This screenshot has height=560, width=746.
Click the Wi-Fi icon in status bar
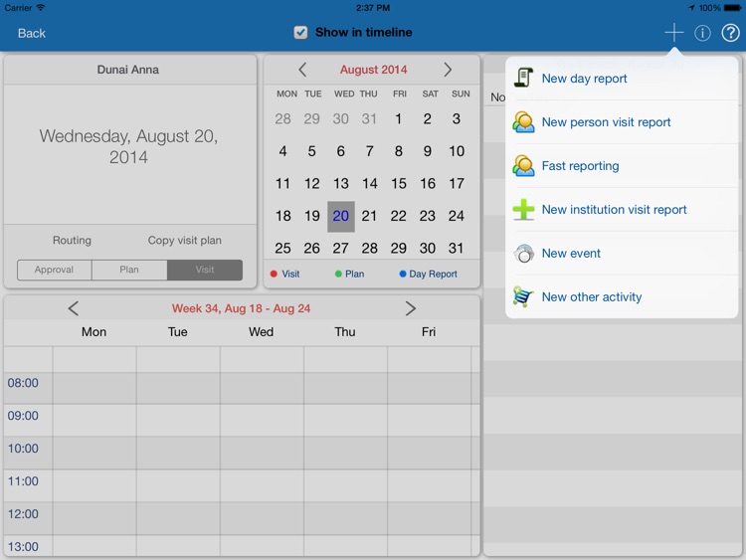(41, 7)
